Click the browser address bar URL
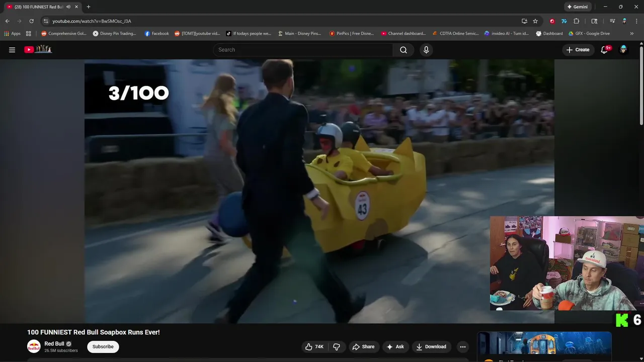Image resolution: width=644 pixels, height=362 pixels. tap(92, 21)
